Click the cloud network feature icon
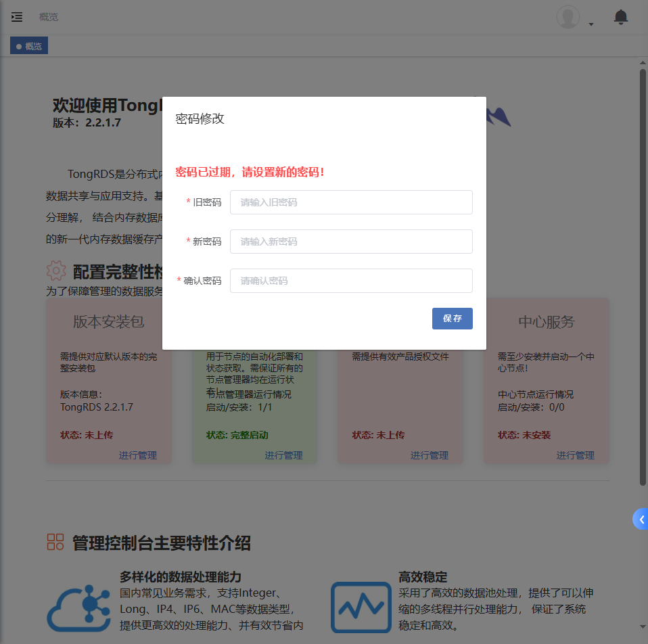The height and width of the screenshot is (644, 648). point(78,607)
